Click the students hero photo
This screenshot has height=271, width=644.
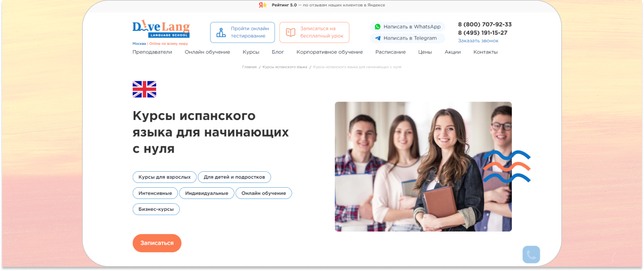point(423,166)
